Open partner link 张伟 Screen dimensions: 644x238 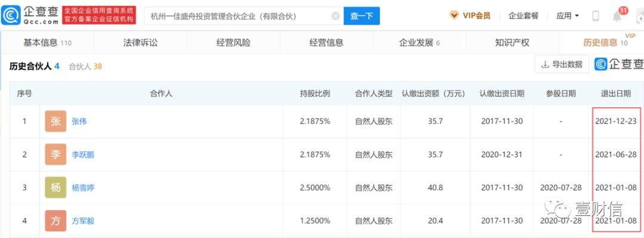point(79,121)
